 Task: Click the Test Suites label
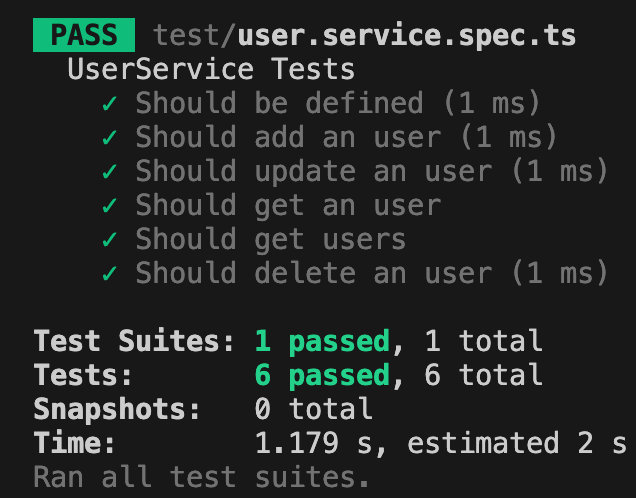point(134,341)
